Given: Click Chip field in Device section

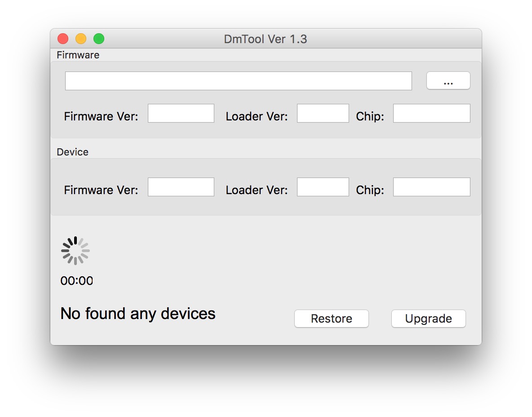Looking at the screenshot, I should pyautogui.click(x=431, y=187).
